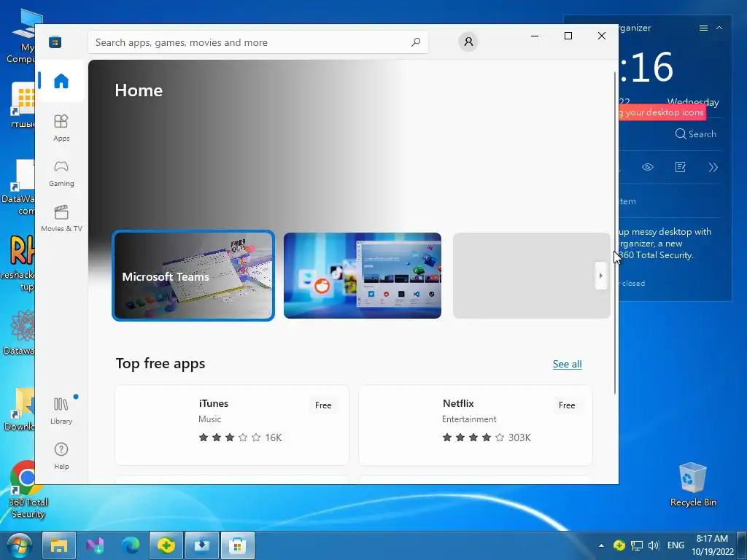Open the Home section in Store sidebar
Image resolution: width=747 pixels, height=560 pixels.
point(61,81)
